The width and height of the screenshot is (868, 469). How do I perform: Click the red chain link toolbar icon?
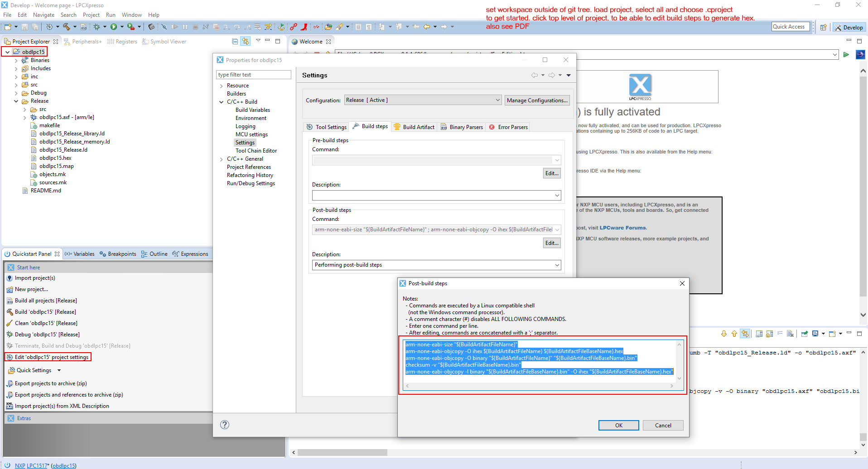[294, 27]
